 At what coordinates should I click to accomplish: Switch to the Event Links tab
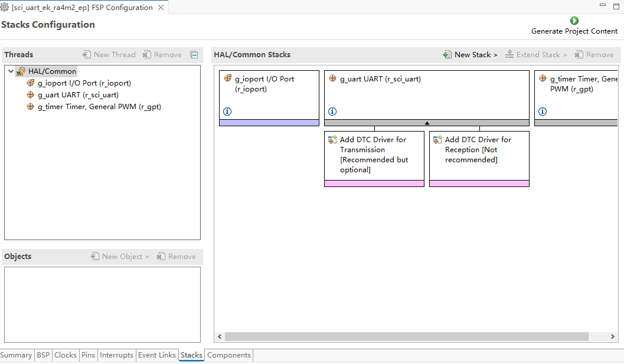tap(157, 355)
